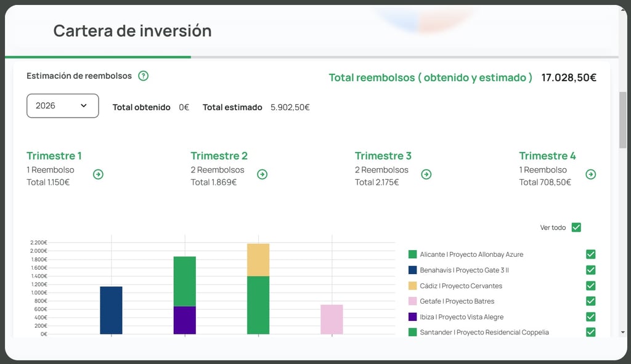This screenshot has width=631, height=364.
Task: Click the vertical scrollbar thumb
Action: point(622,120)
